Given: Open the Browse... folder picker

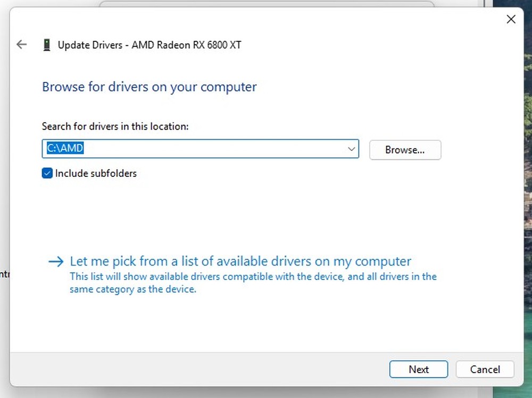Looking at the screenshot, I should point(405,150).
